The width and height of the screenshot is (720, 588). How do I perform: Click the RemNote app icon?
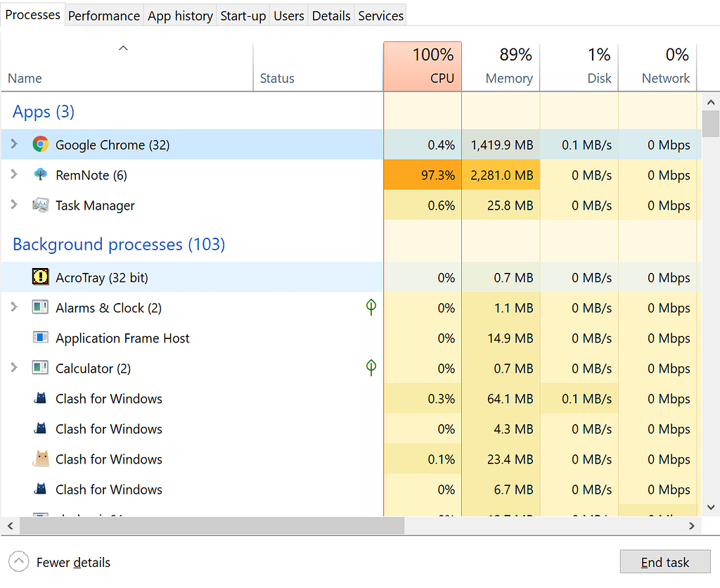pyautogui.click(x=41, y=175)
